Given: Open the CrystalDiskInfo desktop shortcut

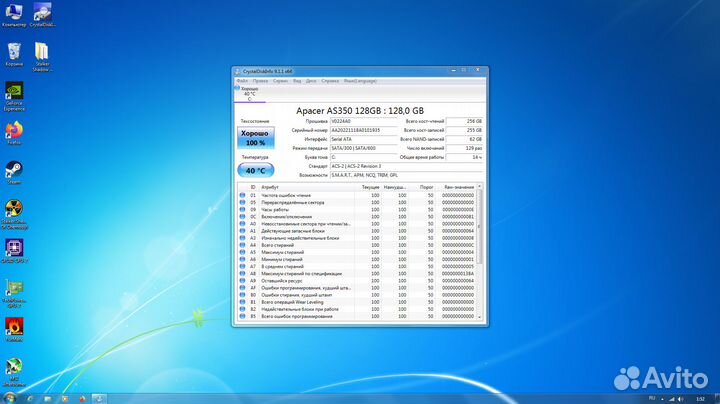Looking at the screenshot, I should point(42,15).
